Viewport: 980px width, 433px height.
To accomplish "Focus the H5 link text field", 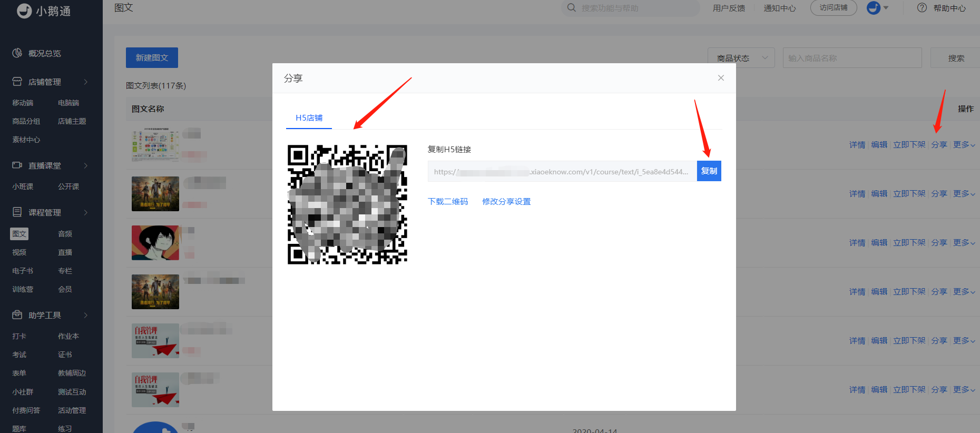I will [x=562, y=171].
